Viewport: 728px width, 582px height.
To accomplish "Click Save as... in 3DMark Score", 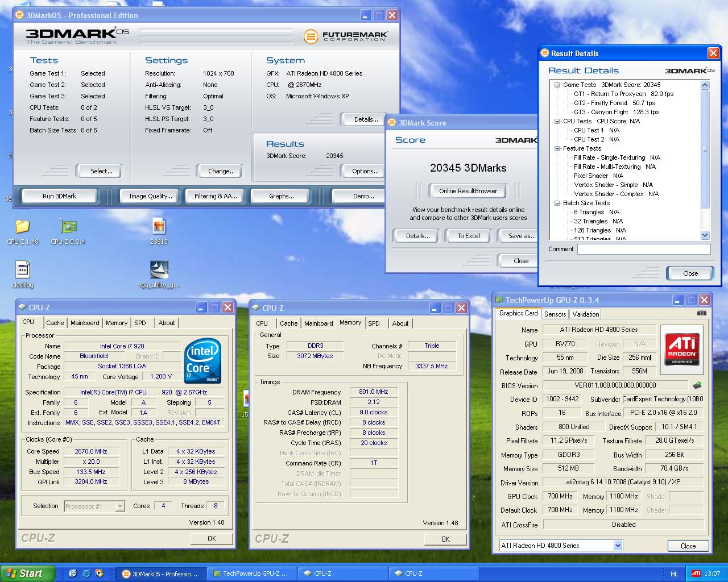I will (x=519, y=236).
